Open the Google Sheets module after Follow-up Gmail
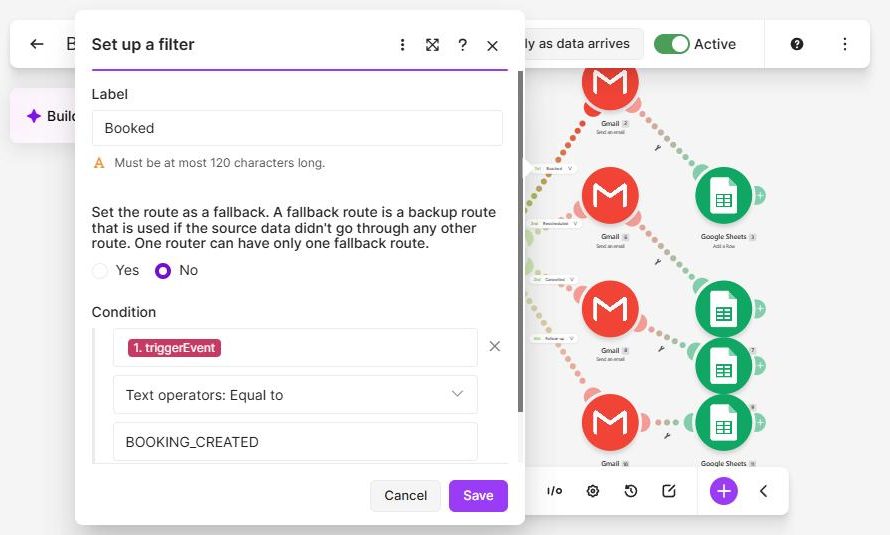This screenshot has height=535, width=890. point(724,424)
